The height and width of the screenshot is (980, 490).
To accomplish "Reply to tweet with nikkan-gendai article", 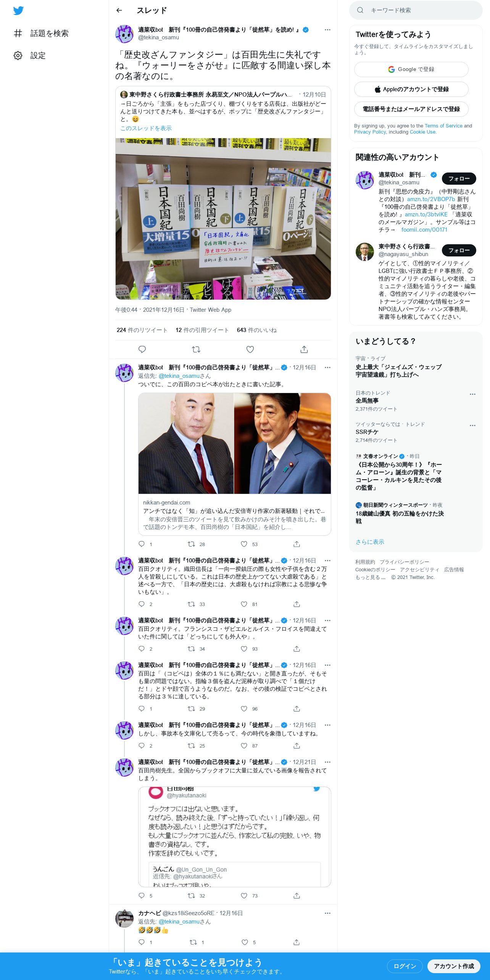I will point(142,544).
